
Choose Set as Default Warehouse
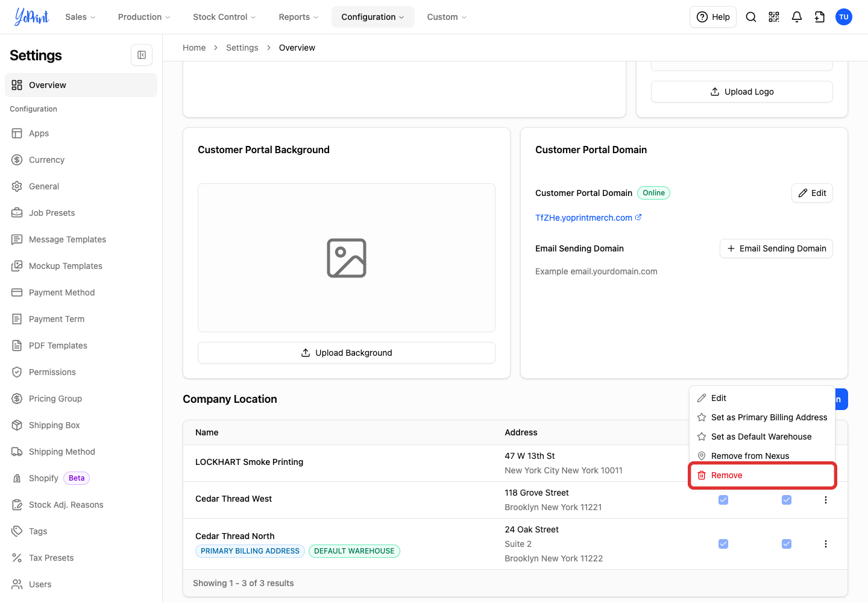coord(763,437)
